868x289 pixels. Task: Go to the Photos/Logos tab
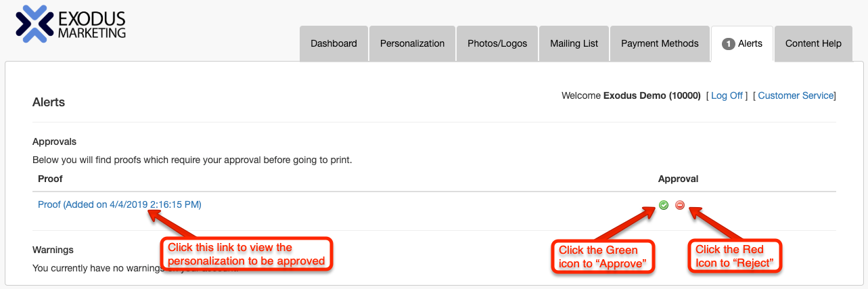(497, 43)
